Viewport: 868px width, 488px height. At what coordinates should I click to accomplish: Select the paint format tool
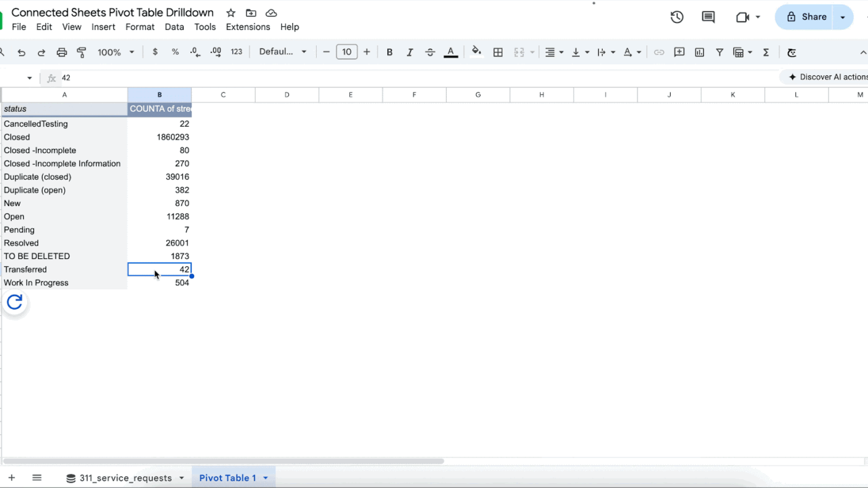(82, 52)
